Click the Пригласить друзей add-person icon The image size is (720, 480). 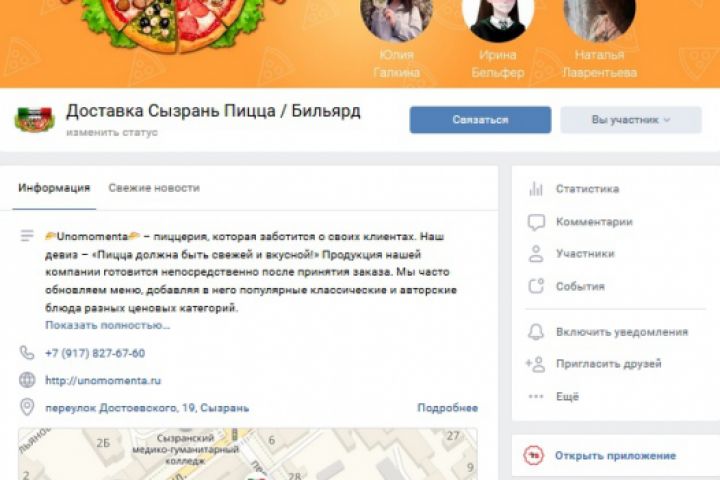[x=535, y=364]
